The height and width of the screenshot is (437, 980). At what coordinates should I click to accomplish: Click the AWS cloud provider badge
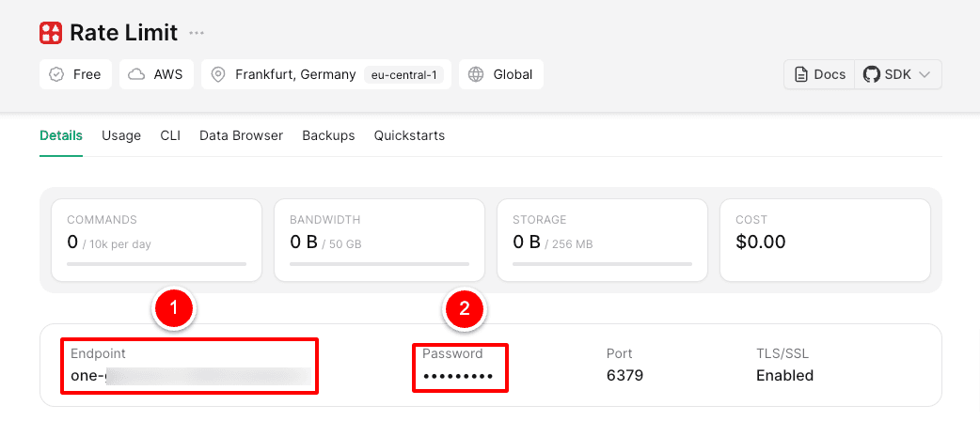tap(156, 74)
